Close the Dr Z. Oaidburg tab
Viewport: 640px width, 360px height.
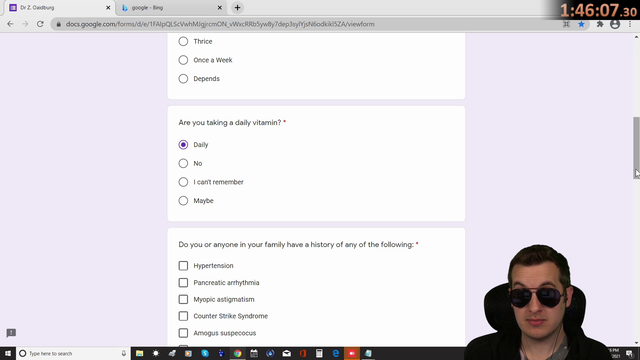(108, 8)
